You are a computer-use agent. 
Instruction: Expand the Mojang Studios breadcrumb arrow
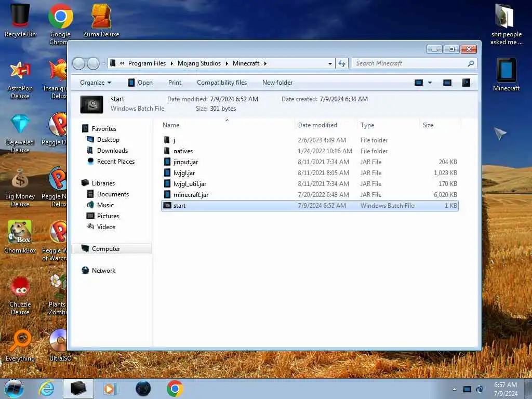(x=227, y=63)
